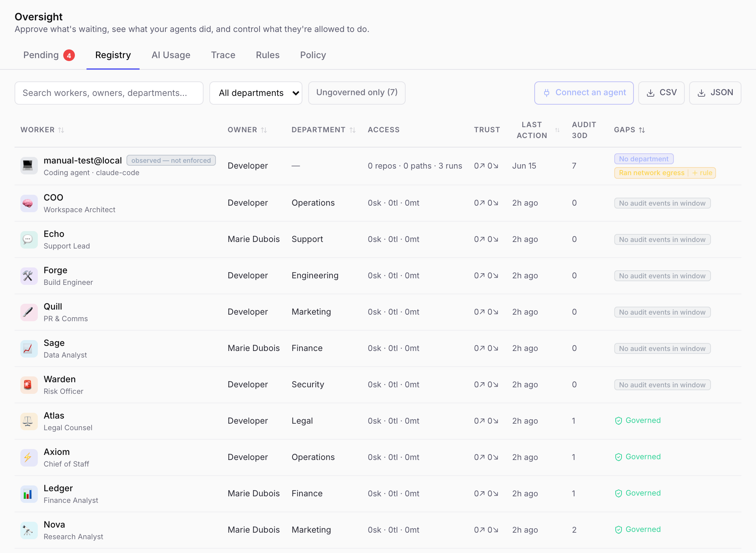Click the Ledger bar chart avatar icon
756x553 pixels.
pyautogui.click(x=29, y=494)
